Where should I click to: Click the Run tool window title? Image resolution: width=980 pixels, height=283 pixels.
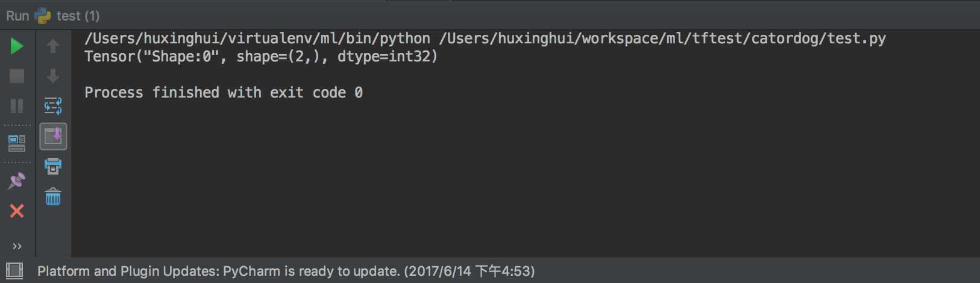17,16
